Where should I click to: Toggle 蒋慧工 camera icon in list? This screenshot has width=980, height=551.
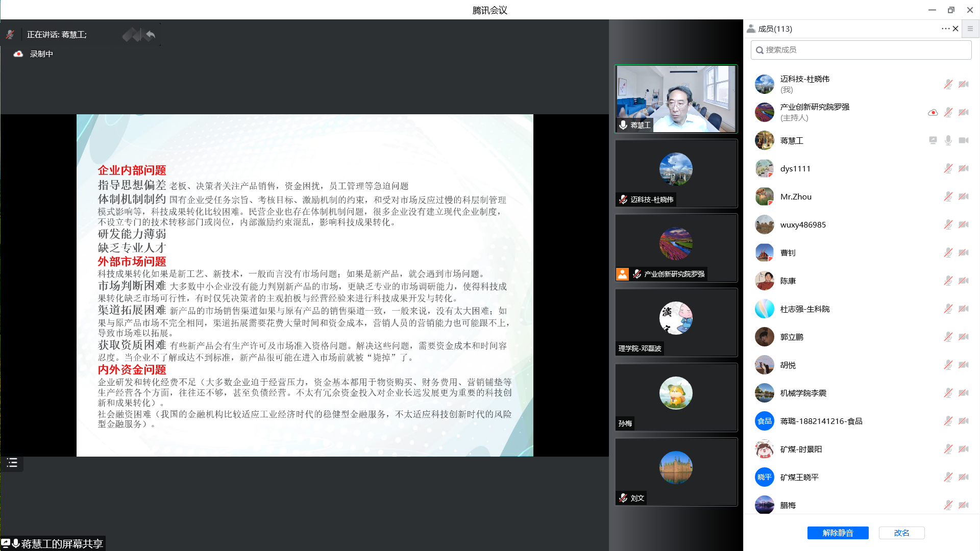click(x=963, y=140)
